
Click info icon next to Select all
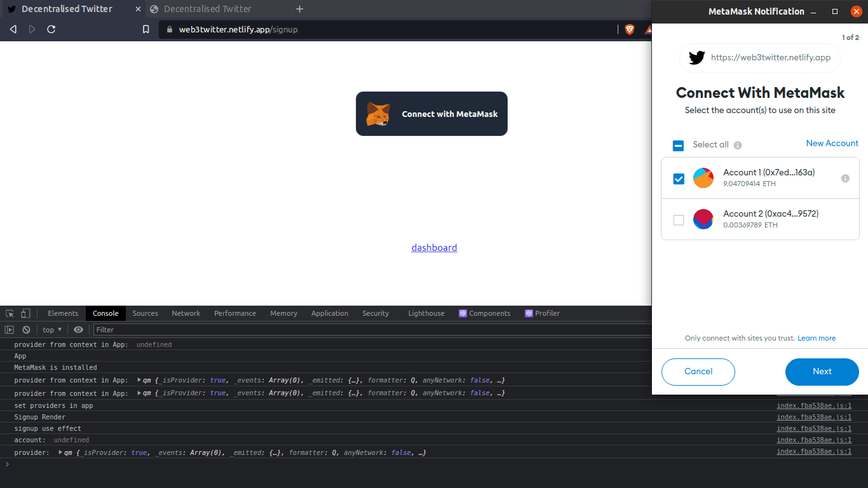(x=738, y=145)
